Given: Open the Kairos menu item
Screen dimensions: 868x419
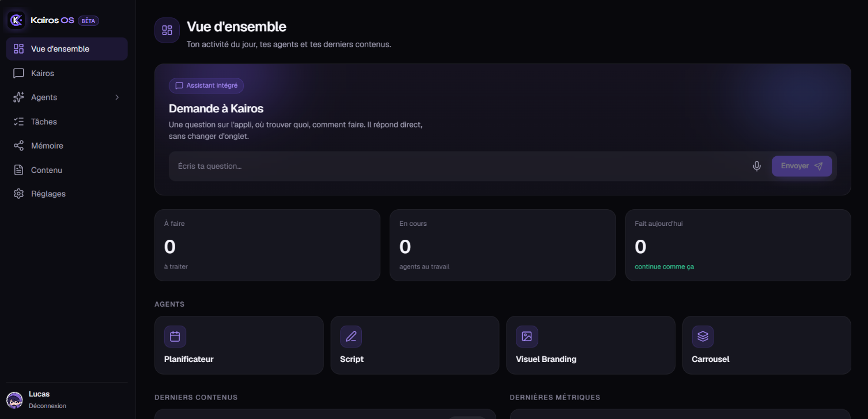Looking at the screenshot, I should pyautogui.click(x=67, y=73).
